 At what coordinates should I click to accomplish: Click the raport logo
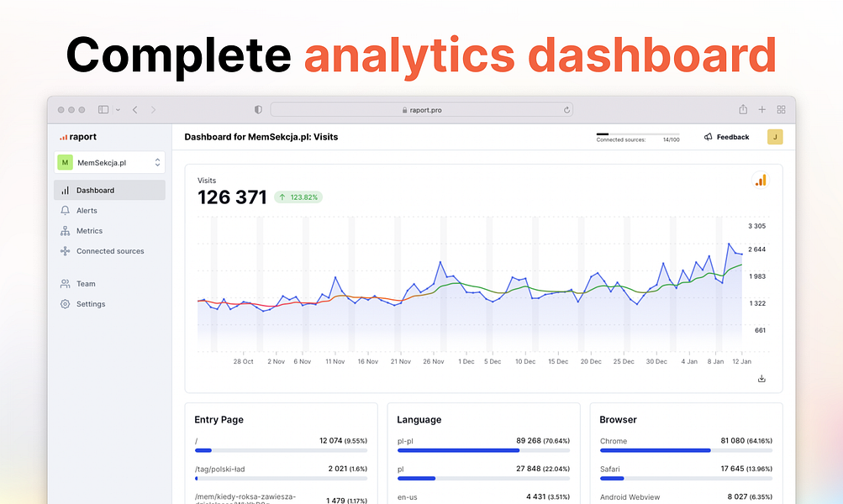point(78,137)
